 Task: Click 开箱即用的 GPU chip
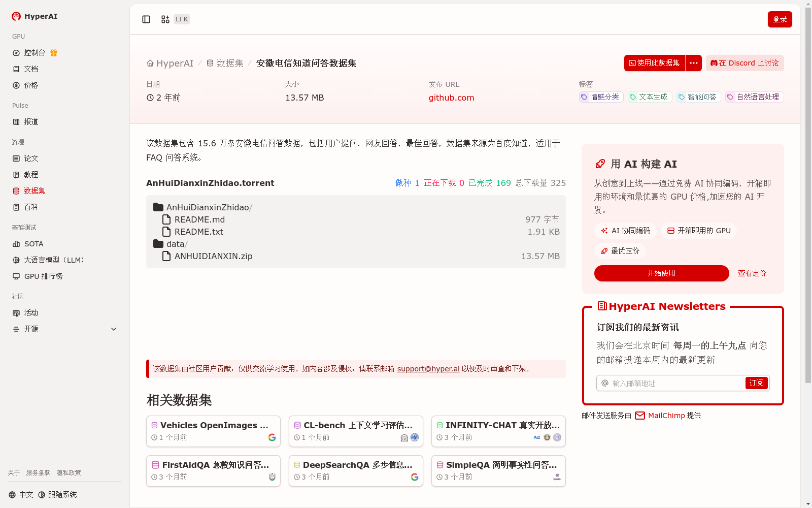[x=699, y=231]
